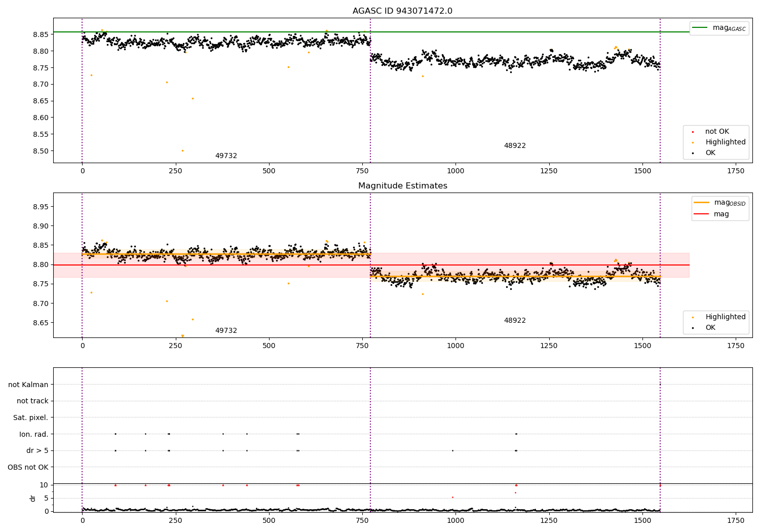The image size is (760, 532).
Task: Click the 8.65 y-axis tick in the middle plot
Action: click(x=40, y=323)
